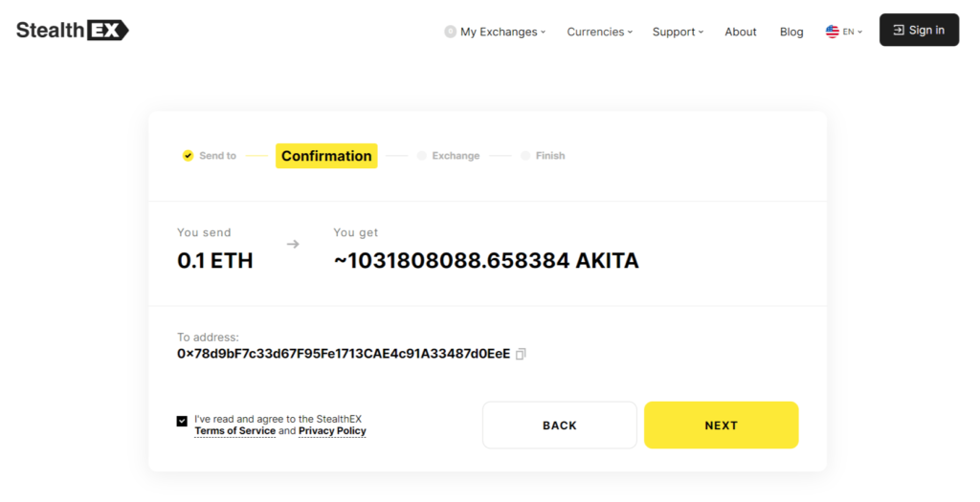Copy the destination address using copy icon
980x502 pixels.
point(521,354)
